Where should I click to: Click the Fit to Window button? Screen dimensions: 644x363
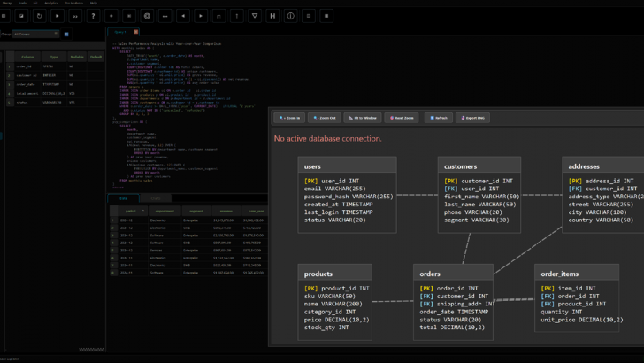364,117
